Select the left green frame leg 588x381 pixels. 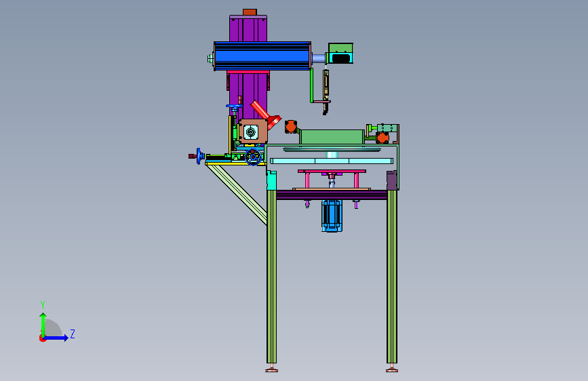tap(271, 277)
